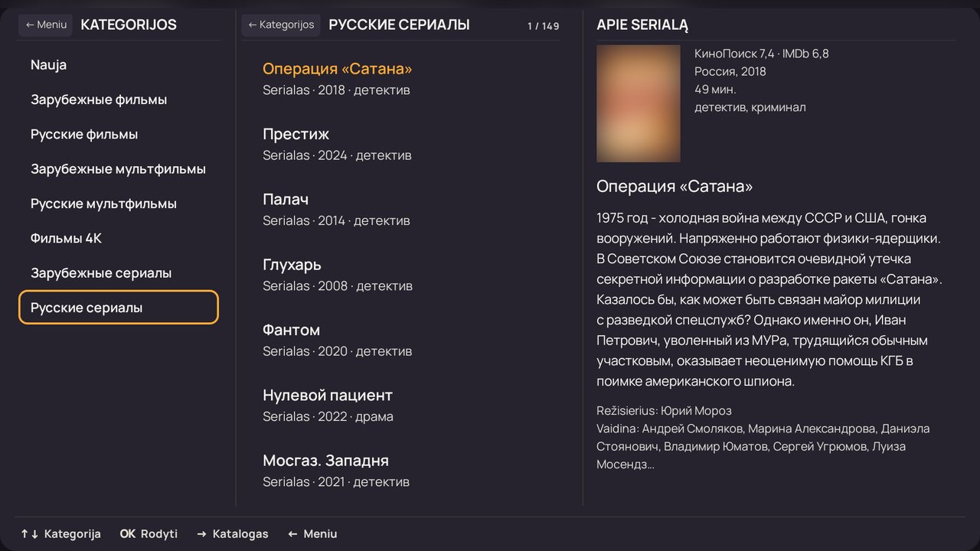Click the детектив, криминал genre text
This screenshot has height=551, width=980.
(x=750, y=107)
